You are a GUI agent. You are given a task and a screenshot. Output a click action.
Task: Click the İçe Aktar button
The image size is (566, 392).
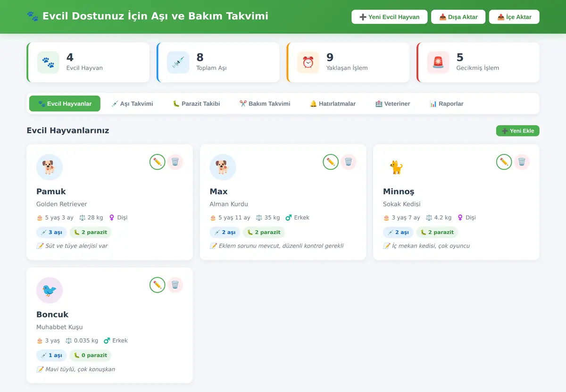pyautogui.click(x=514, y=17)
